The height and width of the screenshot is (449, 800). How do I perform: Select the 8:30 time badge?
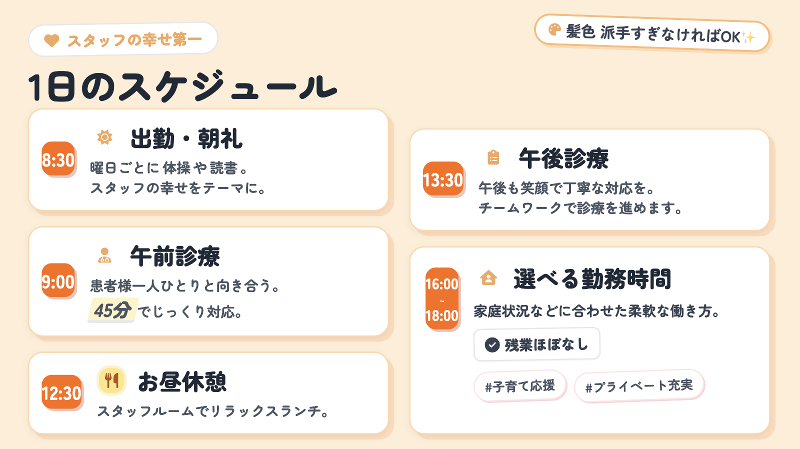(x=58, y=160)
